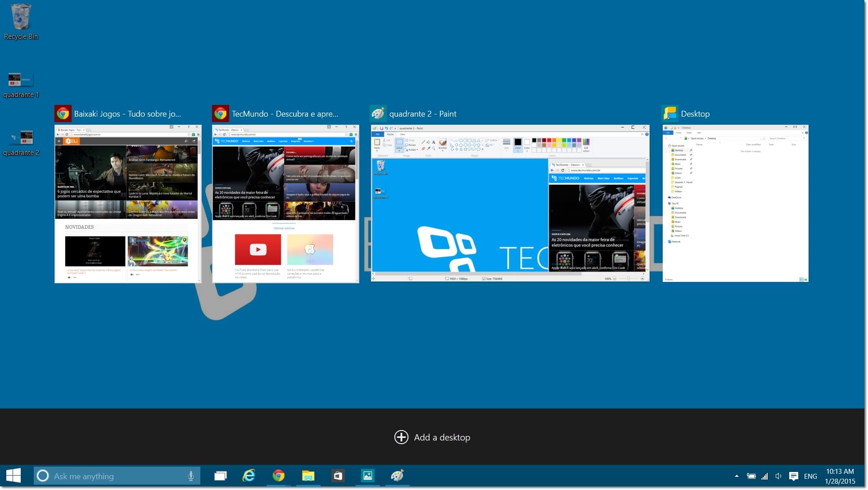
Task: Select the Baixaki Jogos Chrome window thumbnail
Action: pos(128,204)
